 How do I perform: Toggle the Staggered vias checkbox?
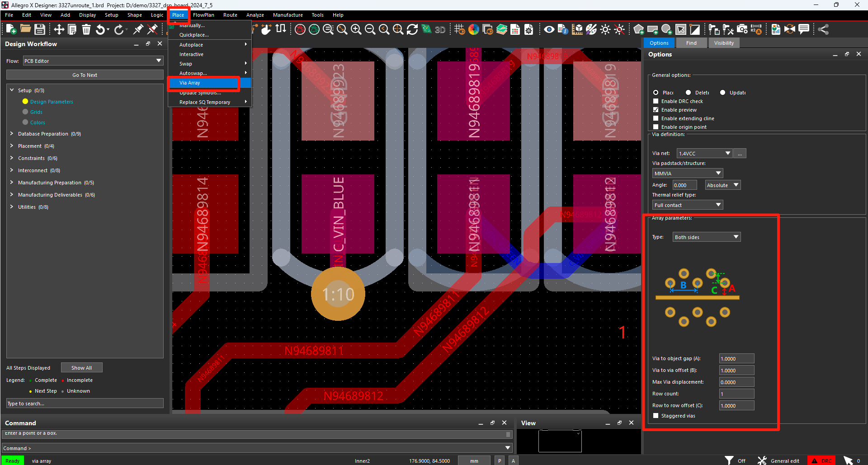coord(656,416)
